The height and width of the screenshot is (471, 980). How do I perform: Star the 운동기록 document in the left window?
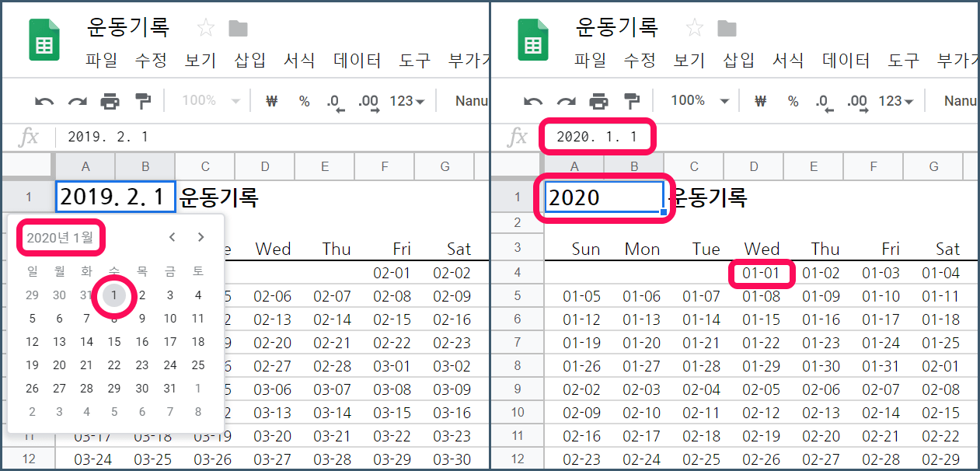[206, 29]
